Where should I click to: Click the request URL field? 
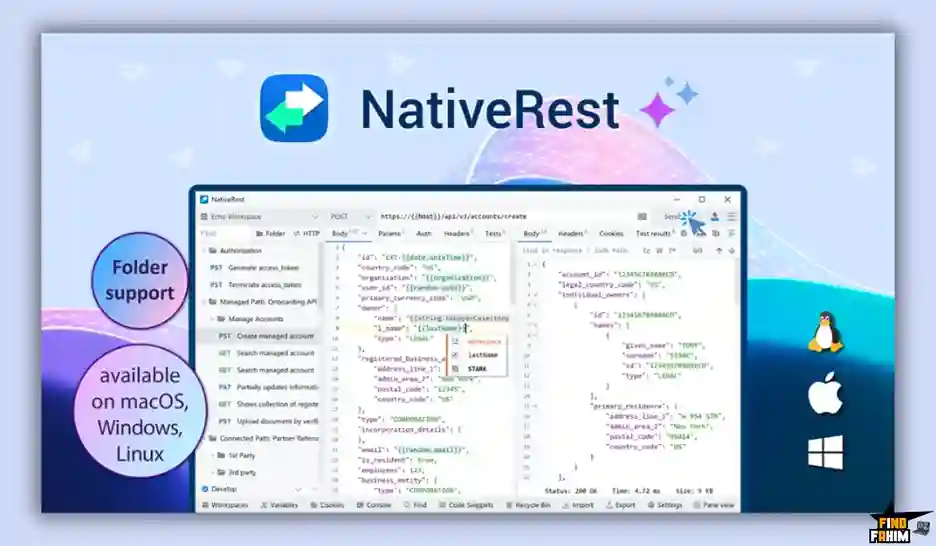tap(504, 217)
